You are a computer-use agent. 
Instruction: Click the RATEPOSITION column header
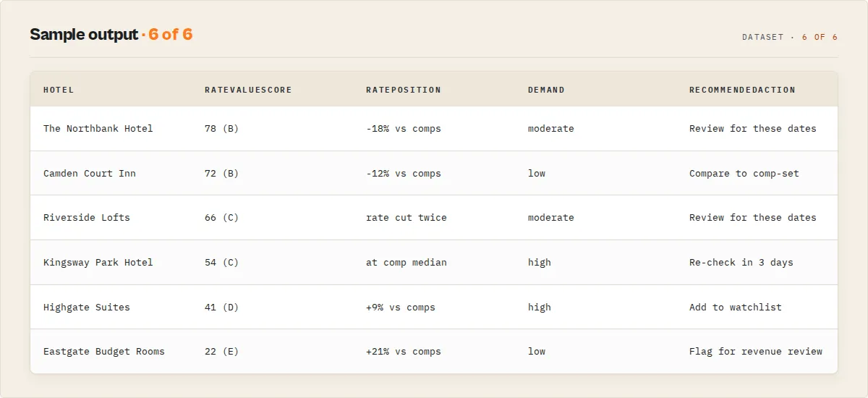point(404,90)
